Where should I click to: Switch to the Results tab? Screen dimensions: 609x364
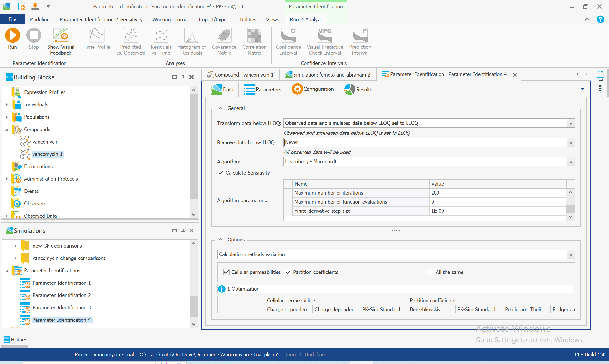(x=358, y=89)
